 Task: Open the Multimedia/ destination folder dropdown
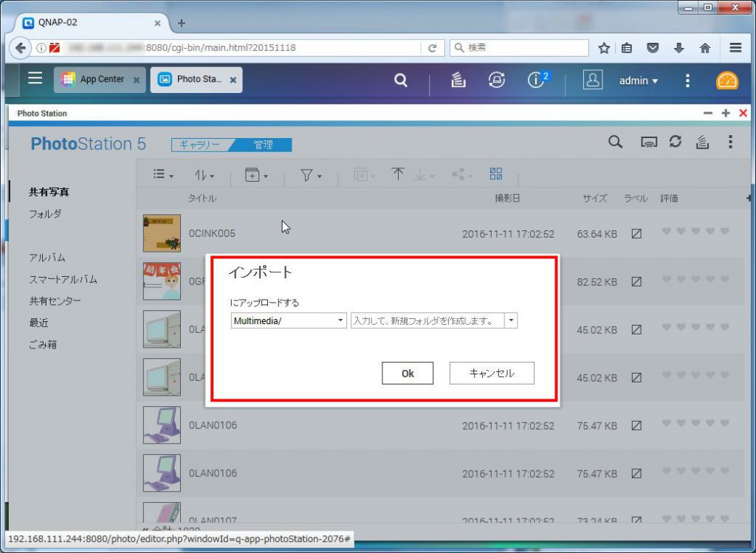[x=289, y=320]
